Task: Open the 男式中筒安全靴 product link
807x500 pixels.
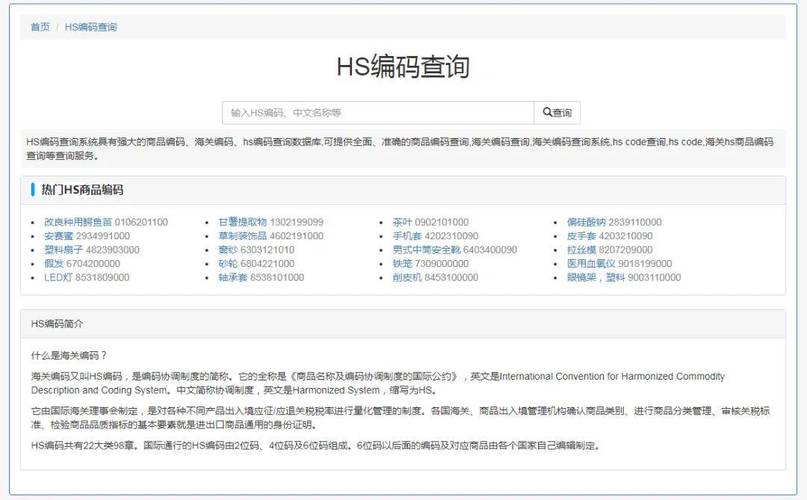Action: 427,250
